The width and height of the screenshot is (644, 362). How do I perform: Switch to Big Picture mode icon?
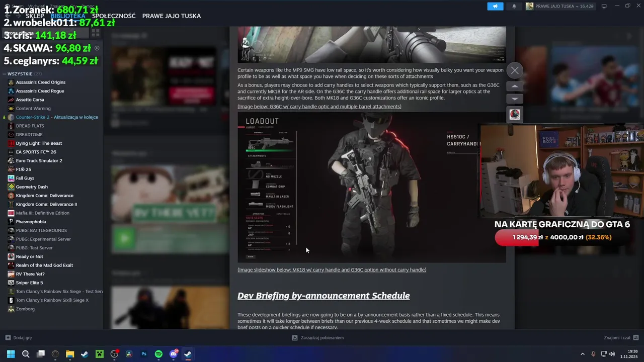click(604, 6)
